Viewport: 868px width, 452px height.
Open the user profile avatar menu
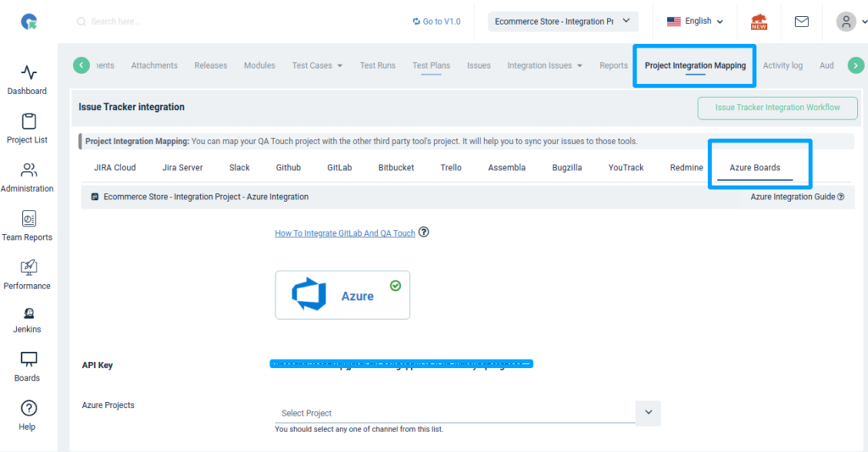(x=849, y=21)
